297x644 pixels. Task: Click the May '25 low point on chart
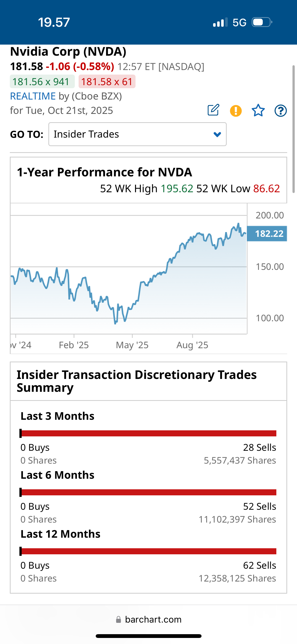(x=115, y=323)
